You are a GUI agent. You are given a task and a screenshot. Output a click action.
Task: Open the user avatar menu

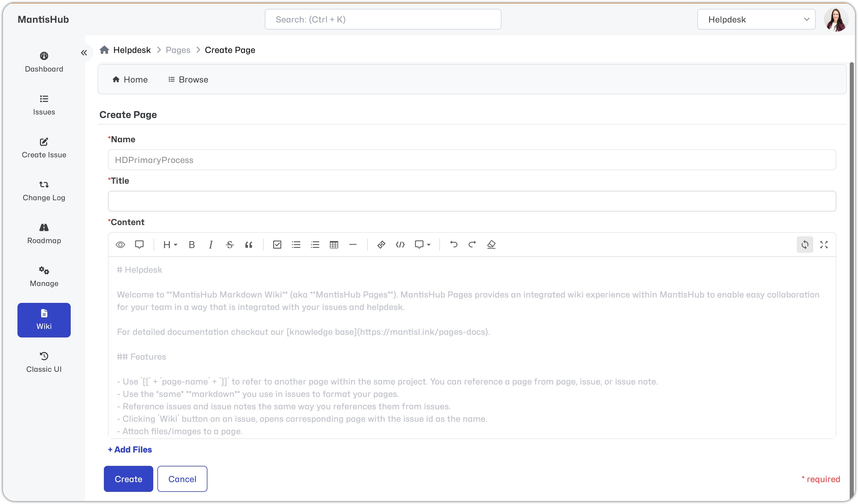click(x=836, y=20)
